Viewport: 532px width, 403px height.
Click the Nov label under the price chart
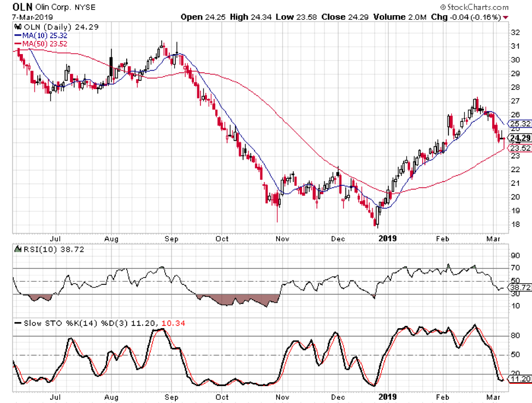(x=282, y=239)
